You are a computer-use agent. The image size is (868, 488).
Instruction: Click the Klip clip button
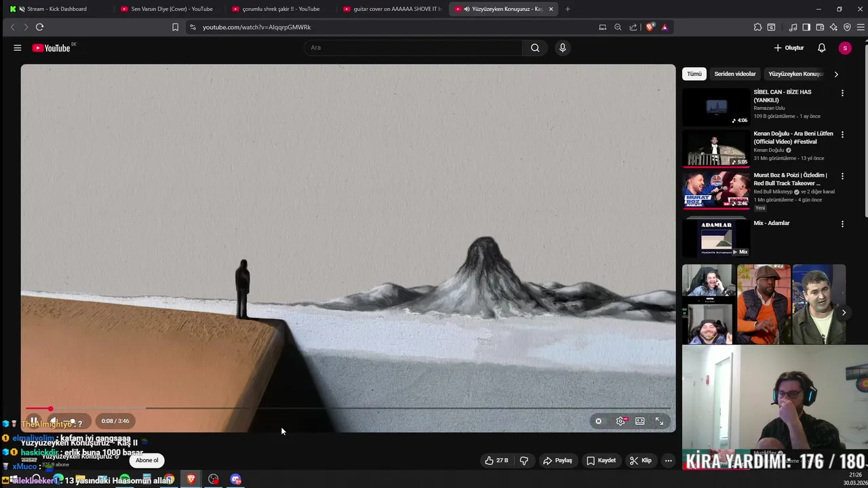tap(640, 460)
